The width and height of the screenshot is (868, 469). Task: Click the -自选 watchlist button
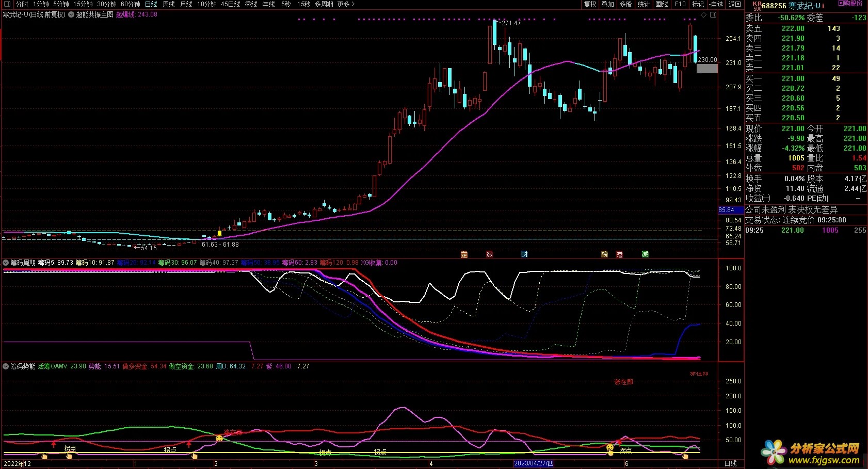pyautogui.click(x=716, y=4)
